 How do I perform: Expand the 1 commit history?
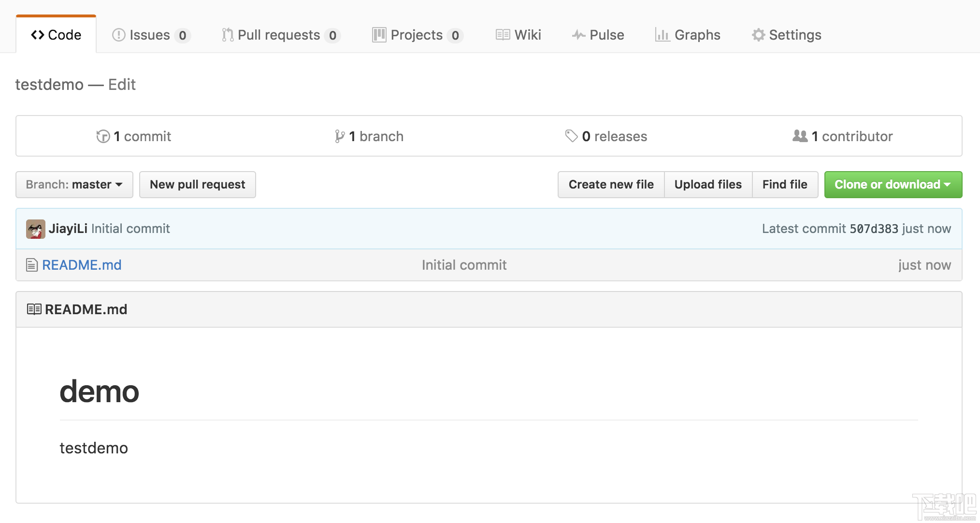point(133,136)
